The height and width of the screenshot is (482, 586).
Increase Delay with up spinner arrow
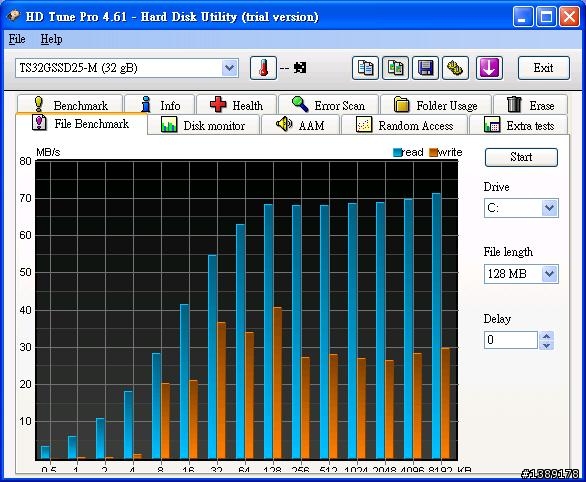click(546, 336)
